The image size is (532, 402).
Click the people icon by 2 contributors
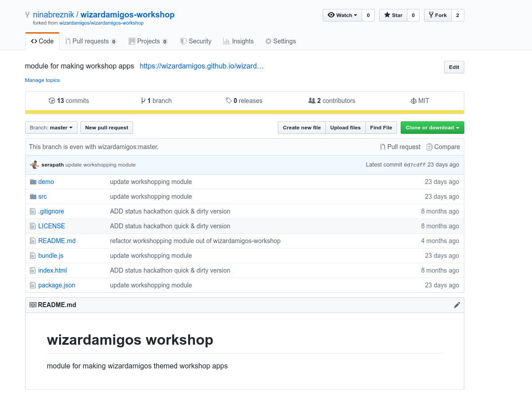312,101
